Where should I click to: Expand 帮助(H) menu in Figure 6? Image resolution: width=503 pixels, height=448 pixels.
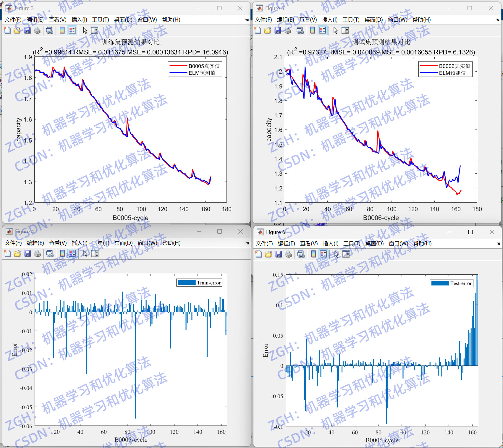pos(422,243)
